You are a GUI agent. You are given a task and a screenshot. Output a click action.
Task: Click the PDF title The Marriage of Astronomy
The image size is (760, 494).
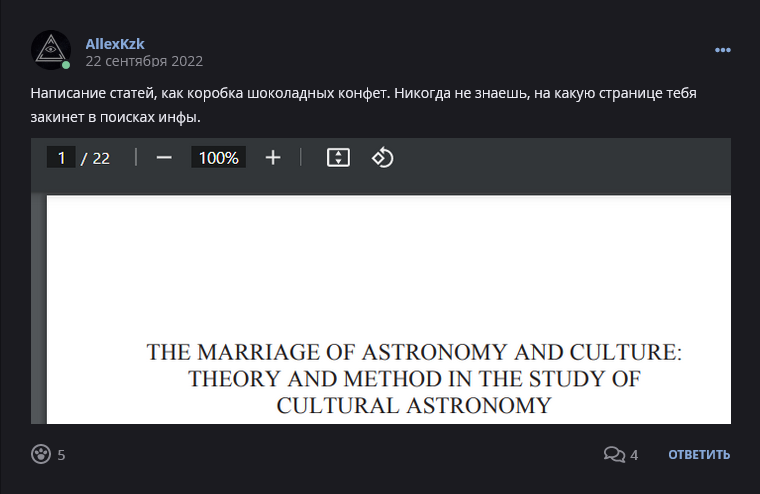[414, 379]
